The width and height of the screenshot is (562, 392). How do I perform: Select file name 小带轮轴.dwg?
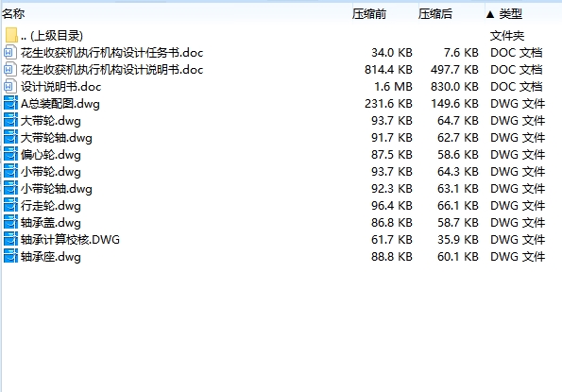coord(57,189)
